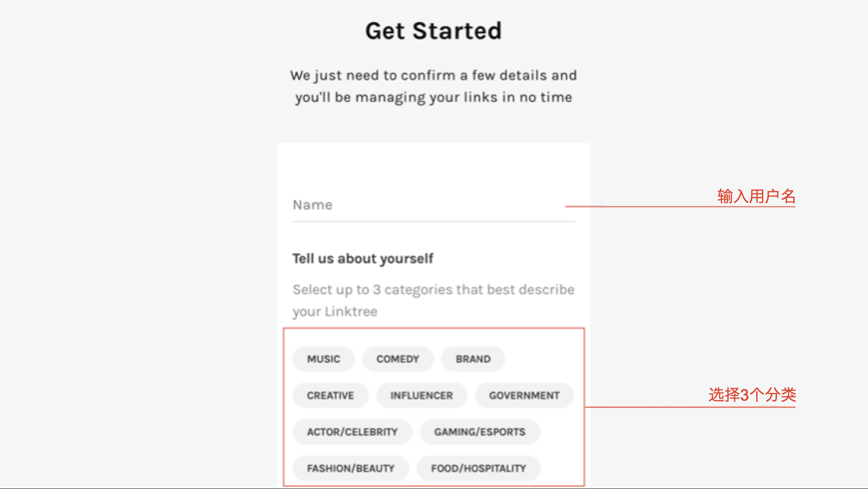Choose the ACTOR/CELEBRITY category
Viewport: 868px width, 489px height.
[x=352, y=432]
